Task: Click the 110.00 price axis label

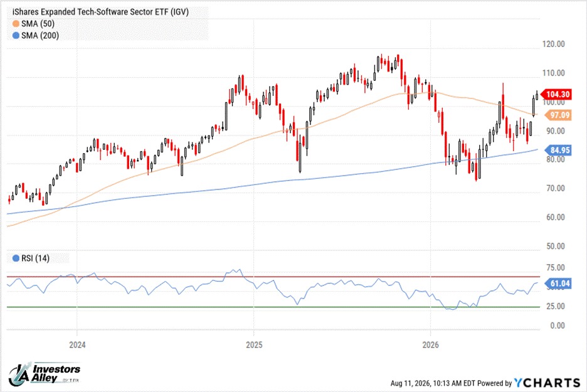Action: (x=554, y=73)
